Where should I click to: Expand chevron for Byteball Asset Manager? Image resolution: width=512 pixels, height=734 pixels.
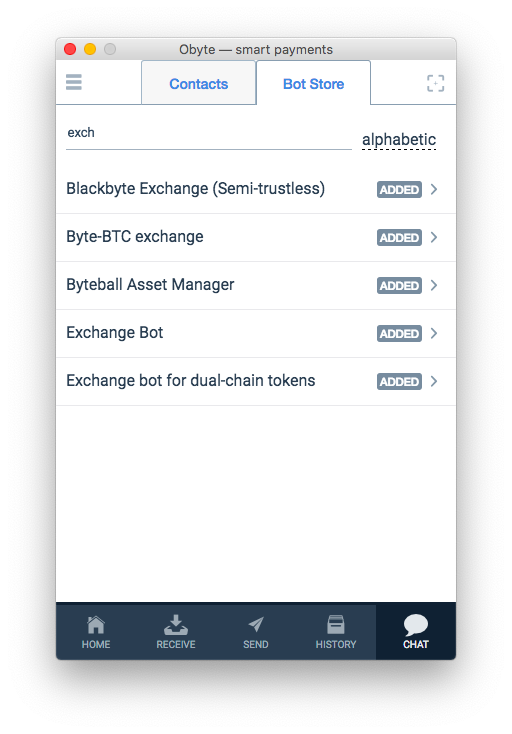point(434,285)
